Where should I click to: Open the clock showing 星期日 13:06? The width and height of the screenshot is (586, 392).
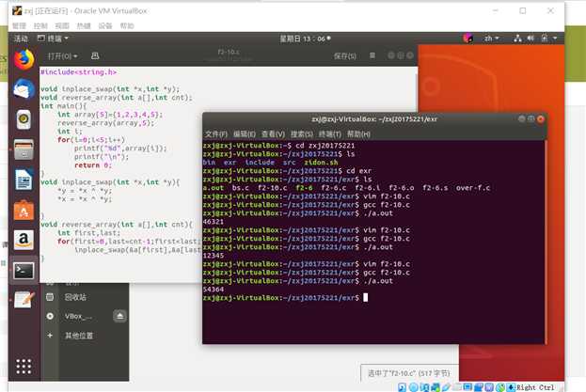pyautogui.click(x=305, y=39)
